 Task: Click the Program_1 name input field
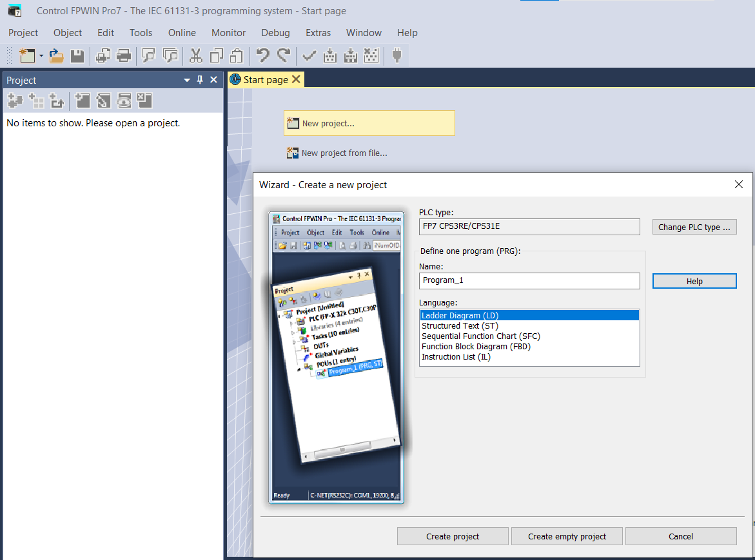pyautogui.click(x=529, y=280)
